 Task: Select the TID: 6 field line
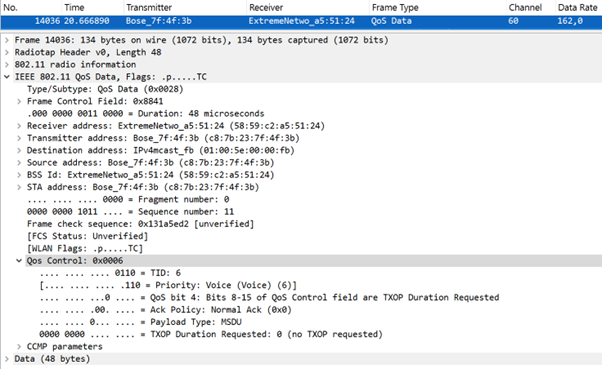[110, 273]
